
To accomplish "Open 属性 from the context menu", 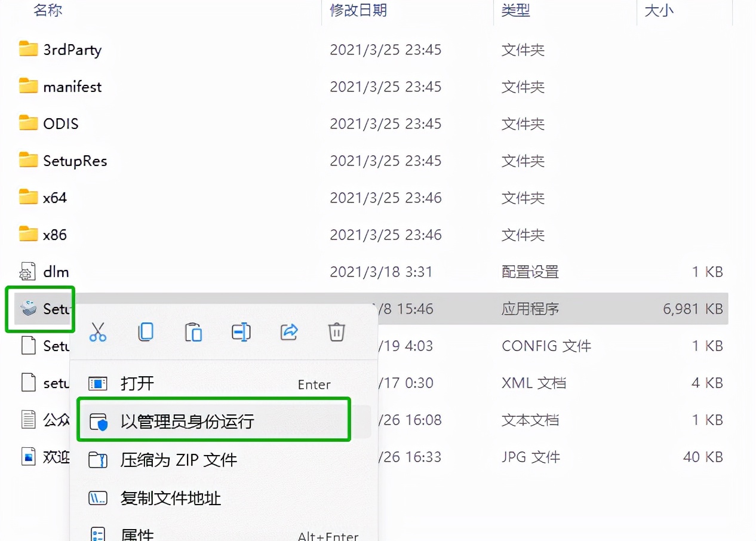I will point(137,533).
